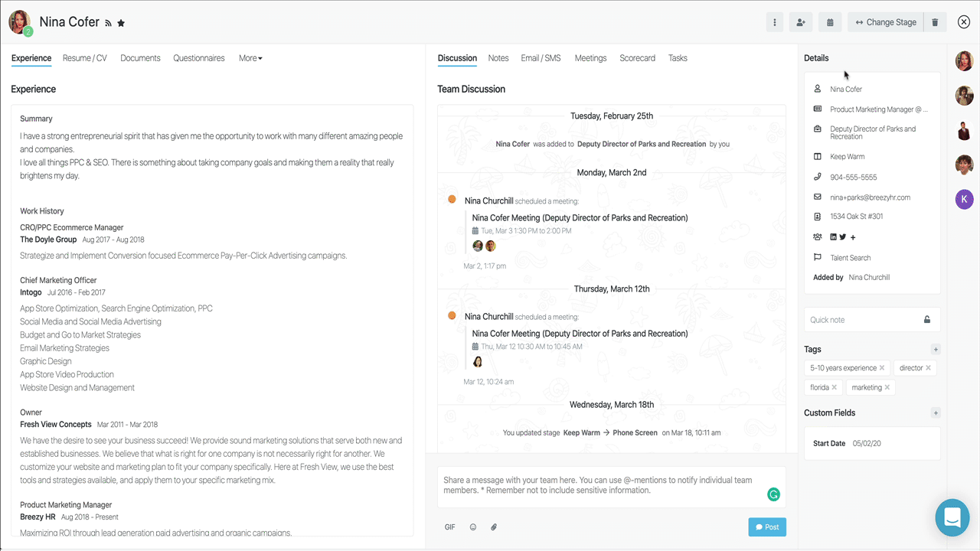
Task: Click the Twitter icon in Details
Action: (x=843, y=237)
